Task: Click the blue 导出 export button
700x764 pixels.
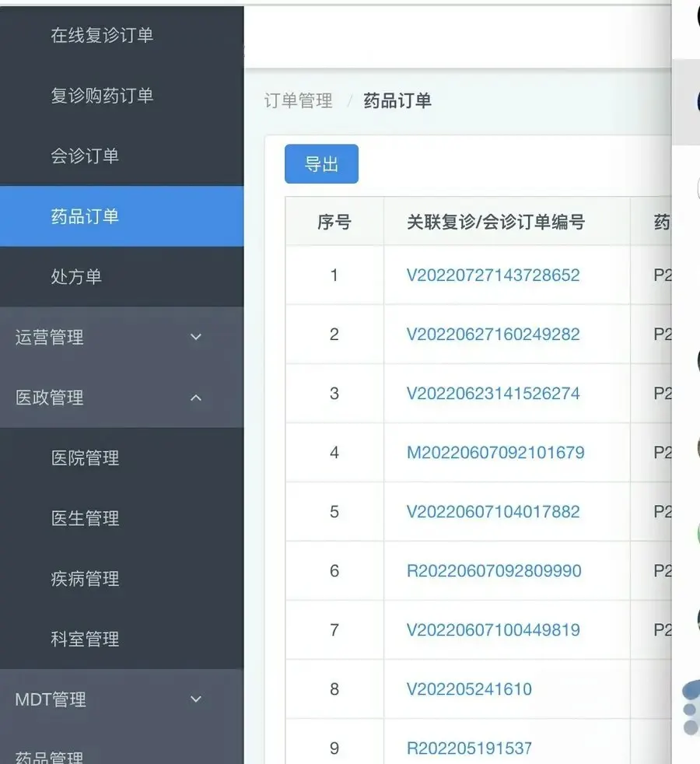Action: tap(321, 164)
